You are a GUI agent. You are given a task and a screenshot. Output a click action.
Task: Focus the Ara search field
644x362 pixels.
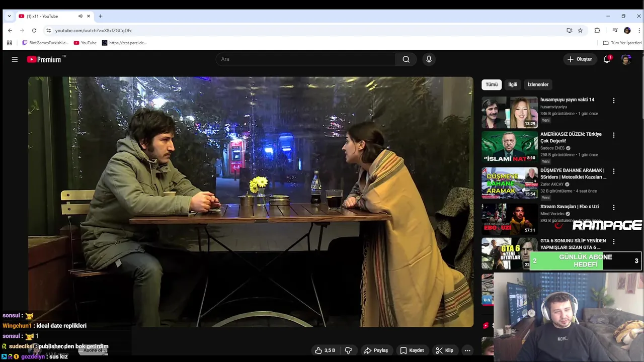coord(306,59)
